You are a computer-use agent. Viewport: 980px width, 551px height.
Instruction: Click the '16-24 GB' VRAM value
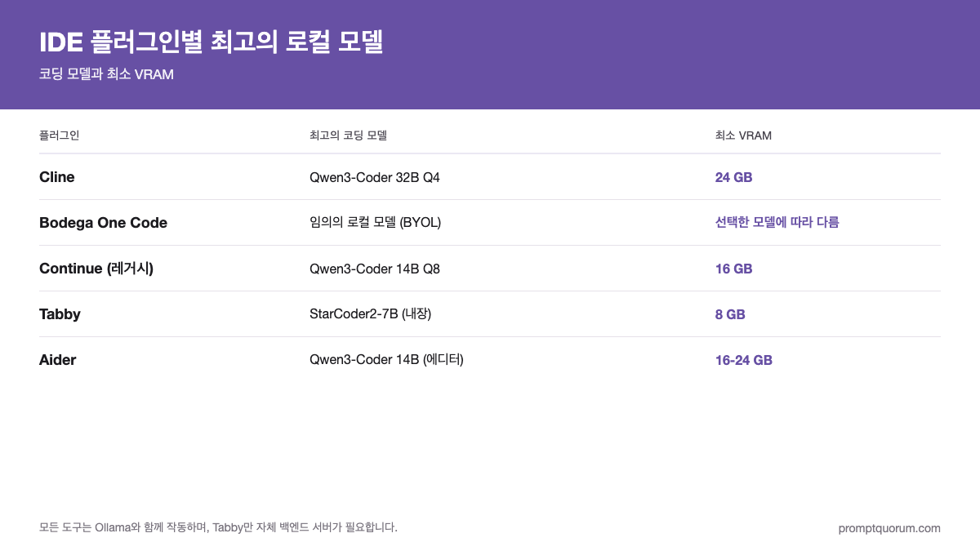click(x=744, y=360)
